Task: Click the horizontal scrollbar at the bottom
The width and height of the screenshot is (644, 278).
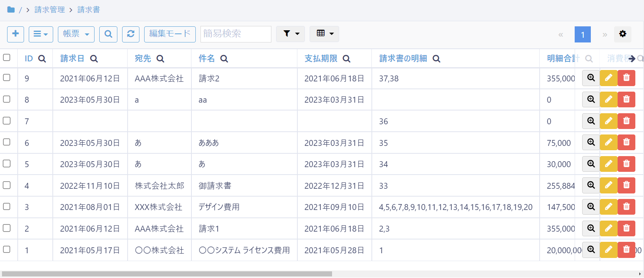Action: (x=167, y=274)
